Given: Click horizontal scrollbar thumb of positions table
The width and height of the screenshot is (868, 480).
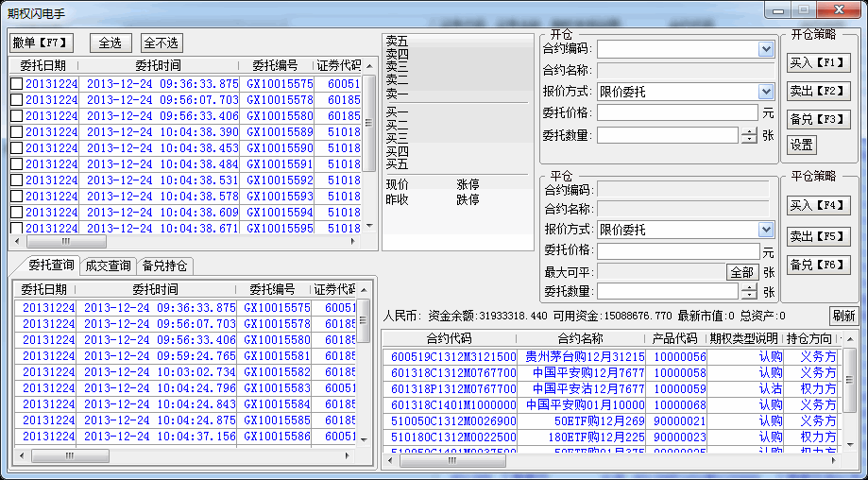Looking at the screenshot, I should pos(452,460).
